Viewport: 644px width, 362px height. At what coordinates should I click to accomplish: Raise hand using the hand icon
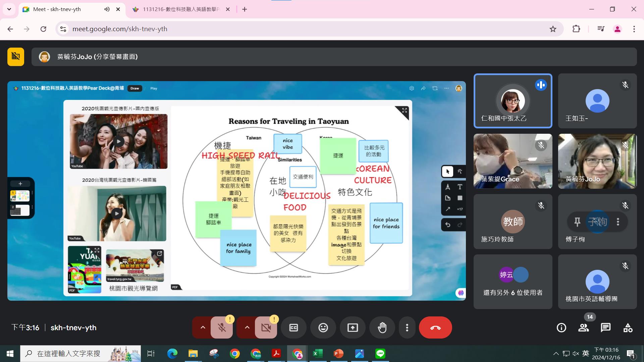[x=382, y=327]
